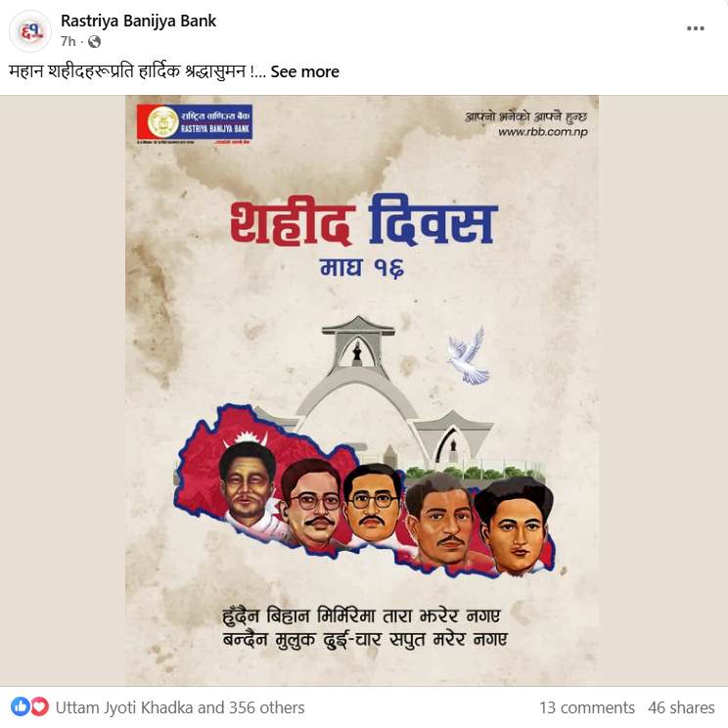The height and width of the screenshot is (728, 728).
Task: Click the blue Like reaction icon
Action: 20,706
